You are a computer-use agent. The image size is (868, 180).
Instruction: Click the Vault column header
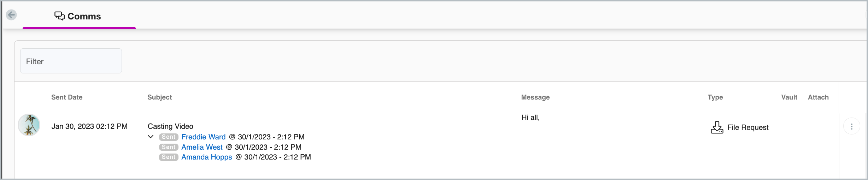click(789, 97)
